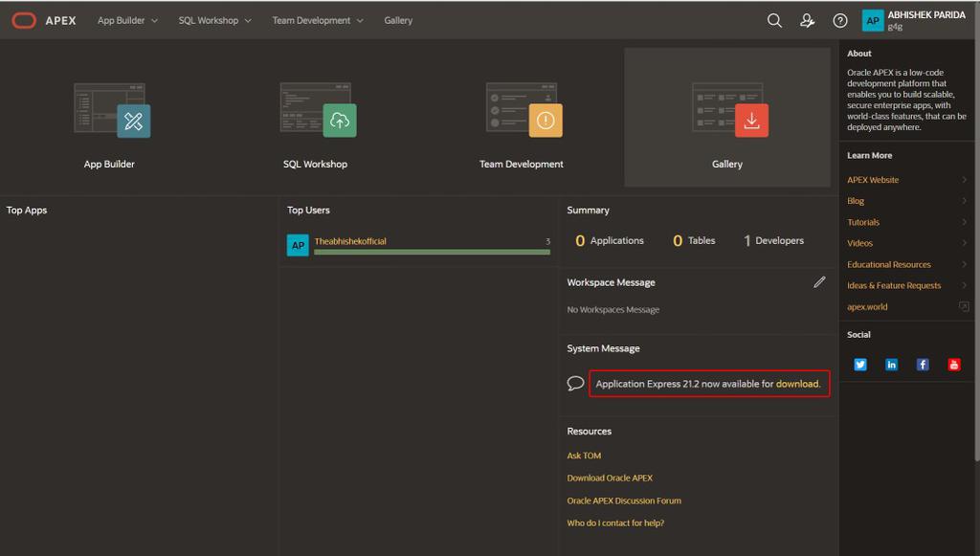Click the chevron beside Videos
Screen dimensions: 980x556
tap(965, 243)
